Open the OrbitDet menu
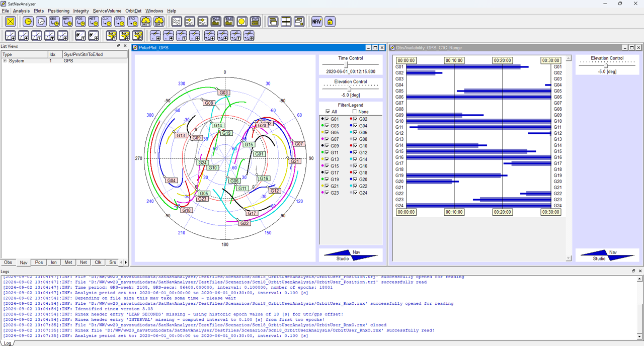The width and height of the screenshot is (644, 346). coord(133,11)
